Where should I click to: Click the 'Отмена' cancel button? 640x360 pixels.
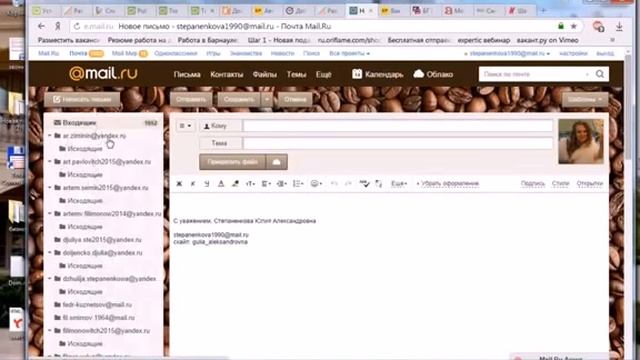pyautogui.click(x=295, y=99)
